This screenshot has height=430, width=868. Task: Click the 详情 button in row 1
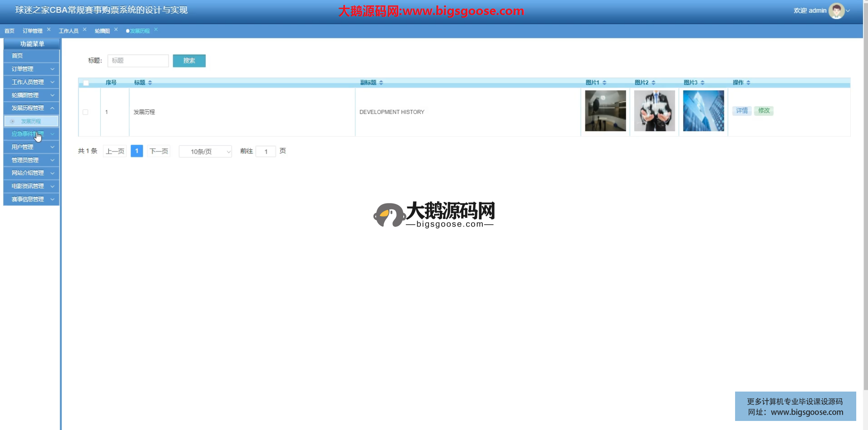741,111
